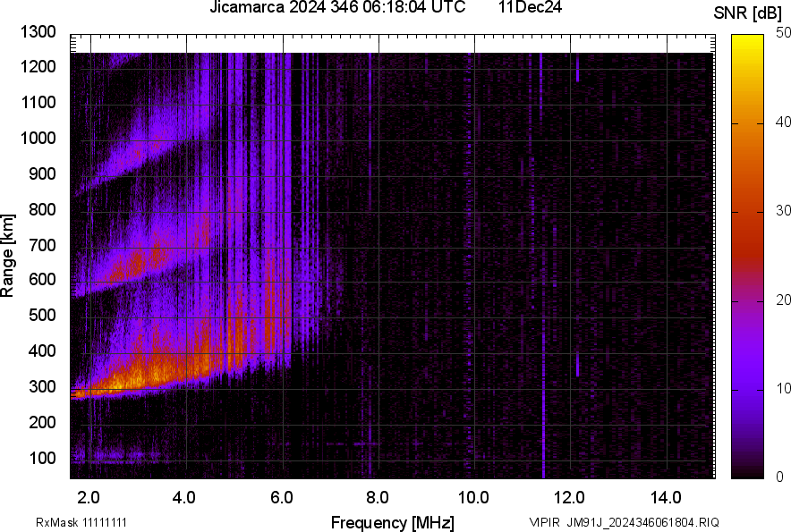This screenshot has height=532, width=791.
Task: Click the colorbar tick label 50
Action: [778, 33]
